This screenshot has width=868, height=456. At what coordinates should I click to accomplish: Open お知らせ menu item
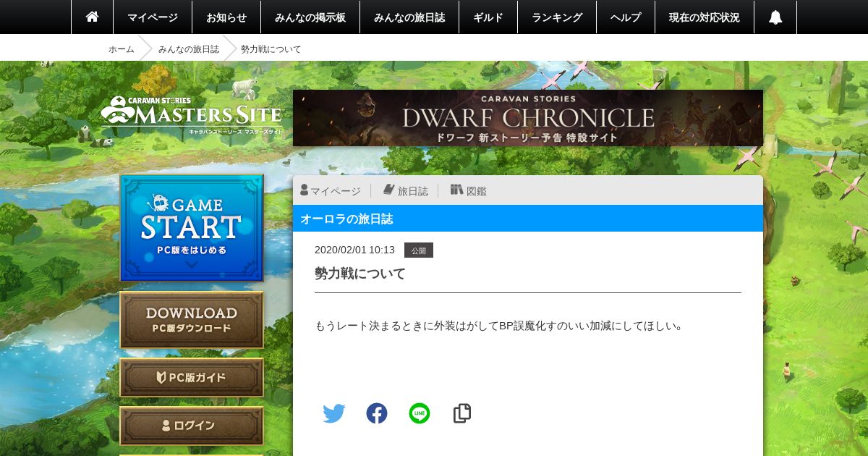tap(226, 17)
